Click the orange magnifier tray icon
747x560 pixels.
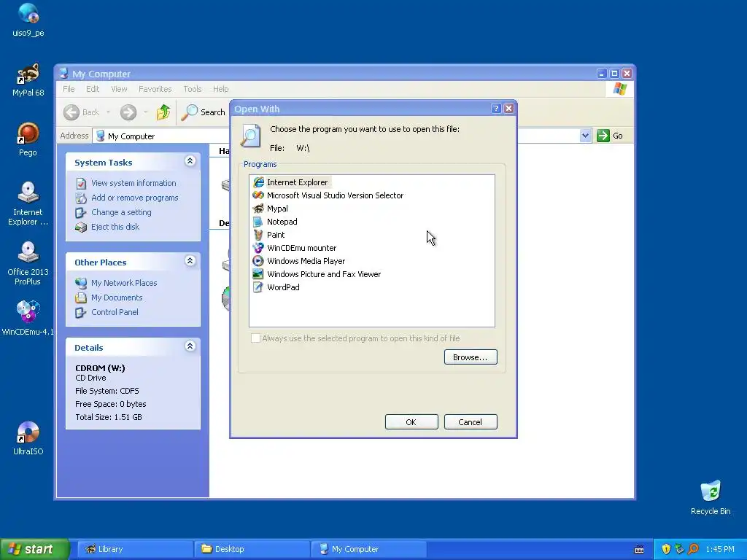pos(693,549)
